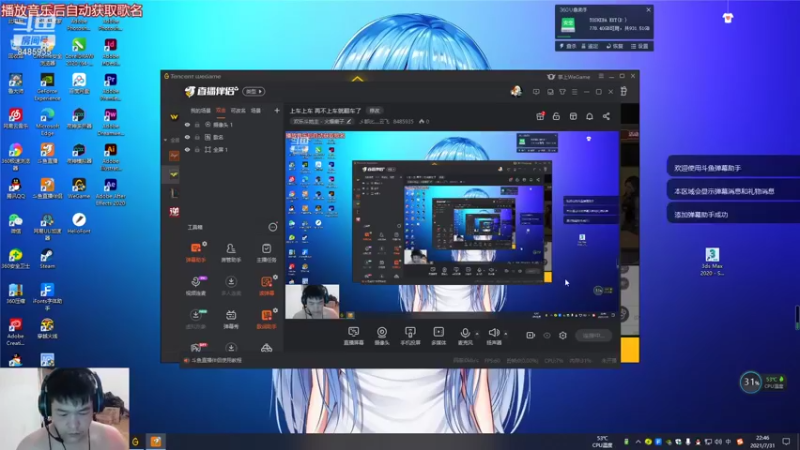Switch to the first scene tab

coord(201,111)
